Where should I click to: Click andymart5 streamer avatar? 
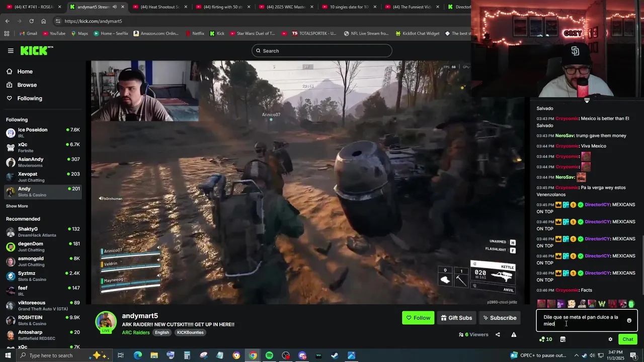(106, 322)
